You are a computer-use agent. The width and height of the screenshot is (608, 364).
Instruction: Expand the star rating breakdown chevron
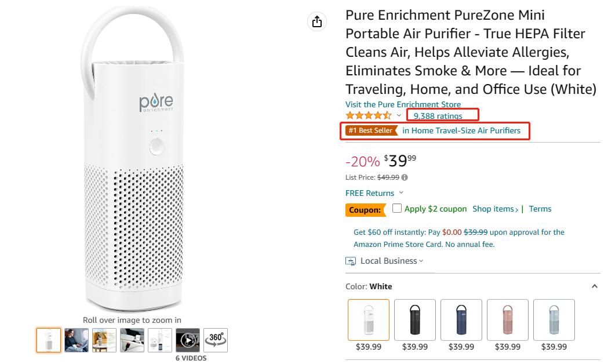coord(399,115)
